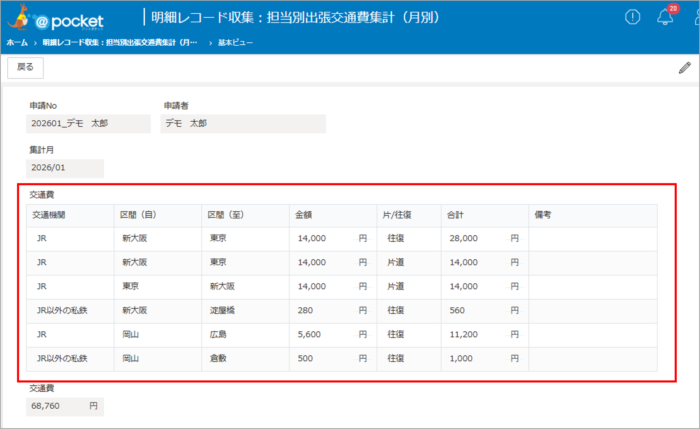
Task: Select the 広島 destination cell
Action: click(x=246, y=335)
